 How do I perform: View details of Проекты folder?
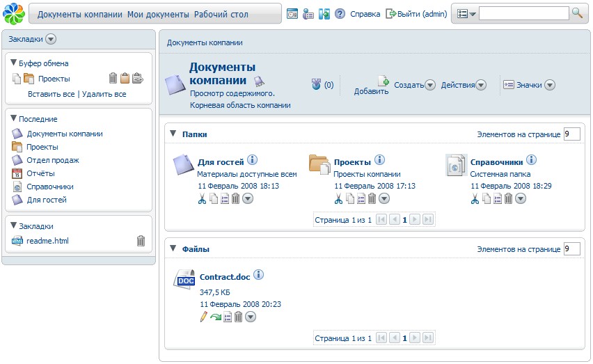(x=361, y=198)
